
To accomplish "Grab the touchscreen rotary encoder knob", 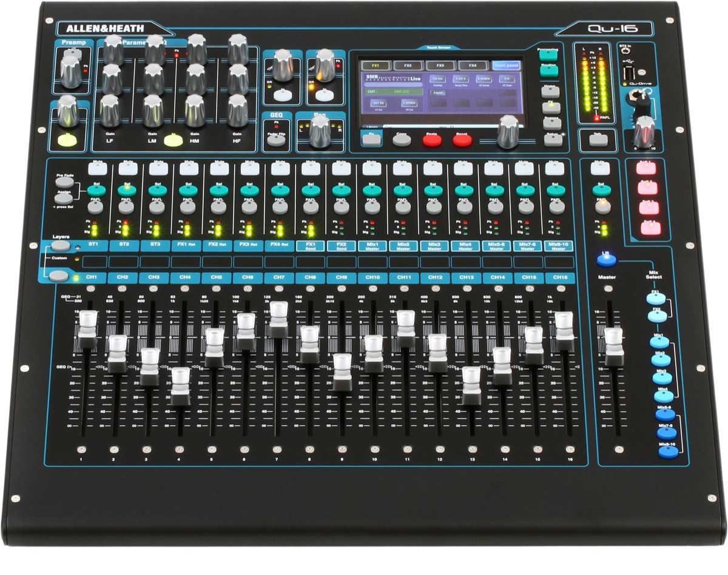I will tap(507, 131).
